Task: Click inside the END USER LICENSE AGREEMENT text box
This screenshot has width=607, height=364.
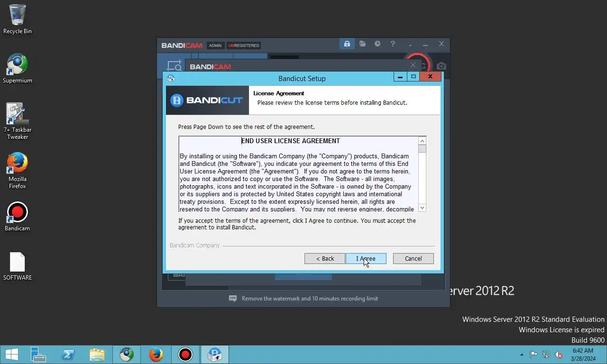Action: pos(298,174)
